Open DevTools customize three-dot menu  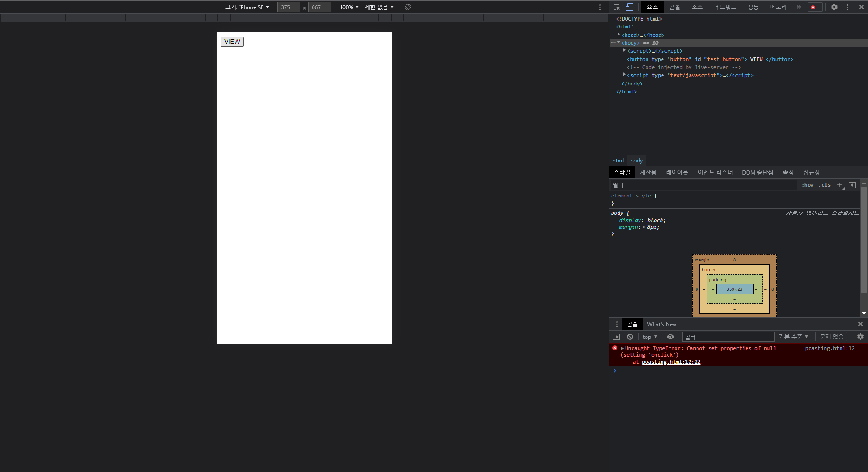847,7
